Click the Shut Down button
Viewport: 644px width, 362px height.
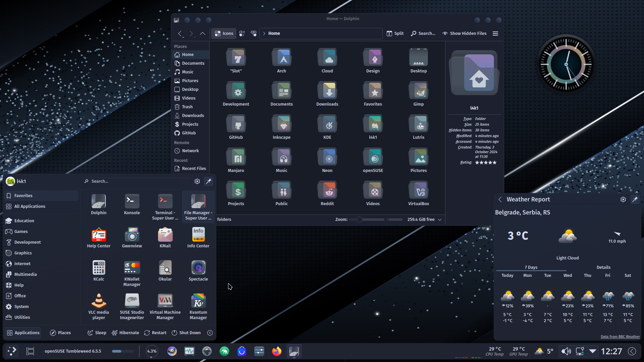[x=186, y=333]
